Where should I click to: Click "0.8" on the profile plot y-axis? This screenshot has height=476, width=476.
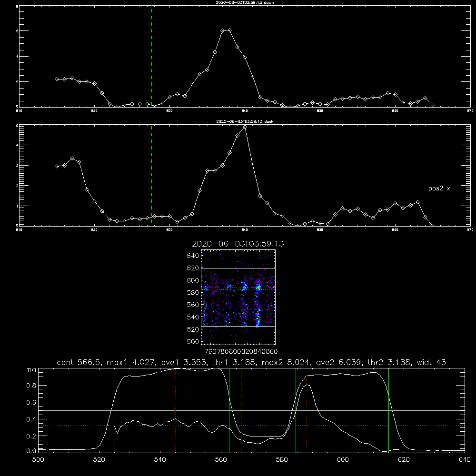(x=31, y=386)
